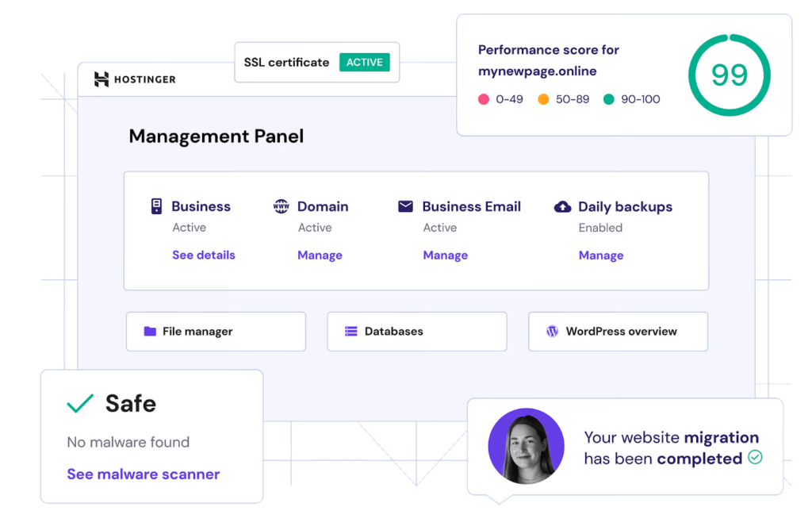Open the File manager folder icon

click(149, 331)
